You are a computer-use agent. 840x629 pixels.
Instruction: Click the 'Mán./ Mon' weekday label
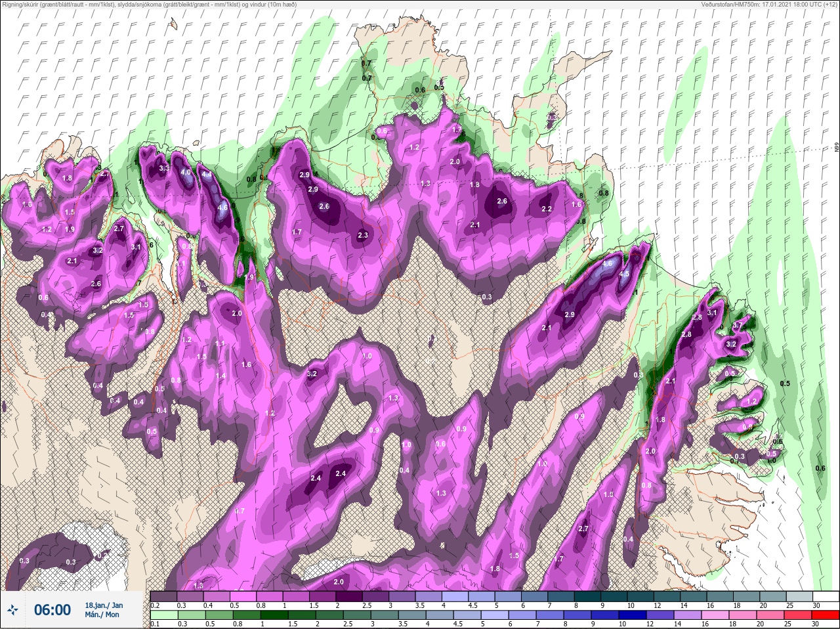click(x=102, y=615)
